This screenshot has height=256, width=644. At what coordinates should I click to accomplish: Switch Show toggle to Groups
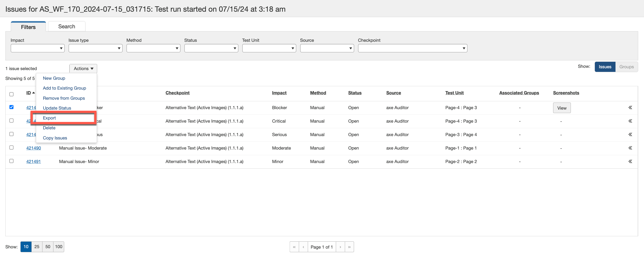pyautogui.click(x=626, y=67)
